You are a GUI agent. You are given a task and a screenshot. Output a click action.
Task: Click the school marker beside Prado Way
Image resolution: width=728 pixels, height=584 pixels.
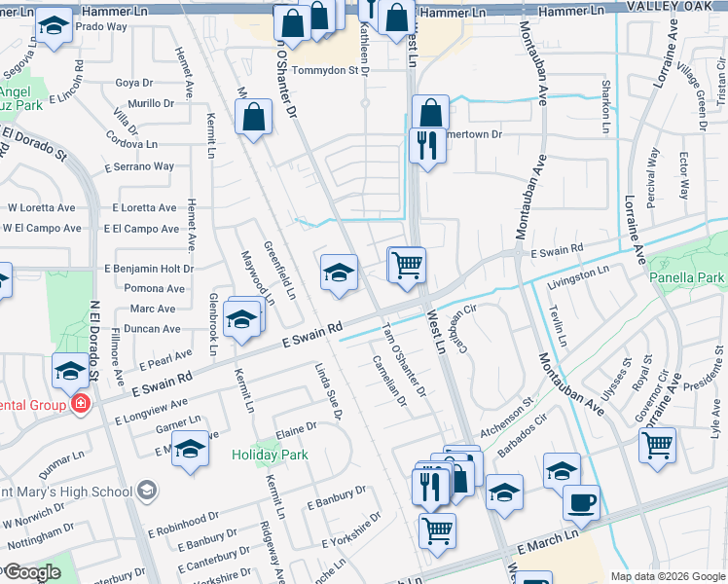coord(54,26)
